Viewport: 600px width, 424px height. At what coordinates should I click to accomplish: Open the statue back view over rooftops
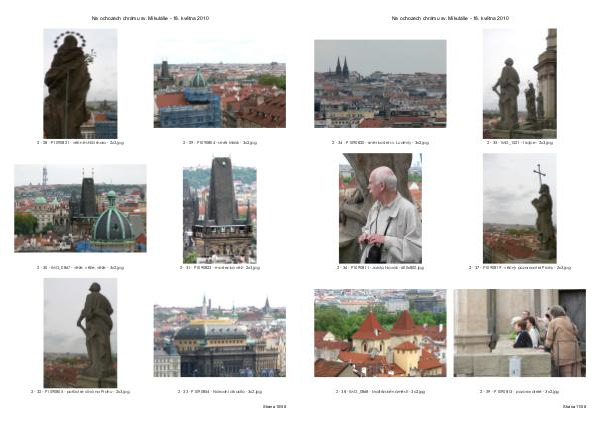80,332
